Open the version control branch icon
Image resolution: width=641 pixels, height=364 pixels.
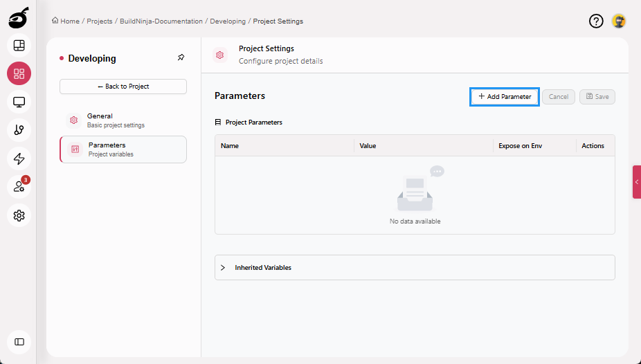(19, 130)
